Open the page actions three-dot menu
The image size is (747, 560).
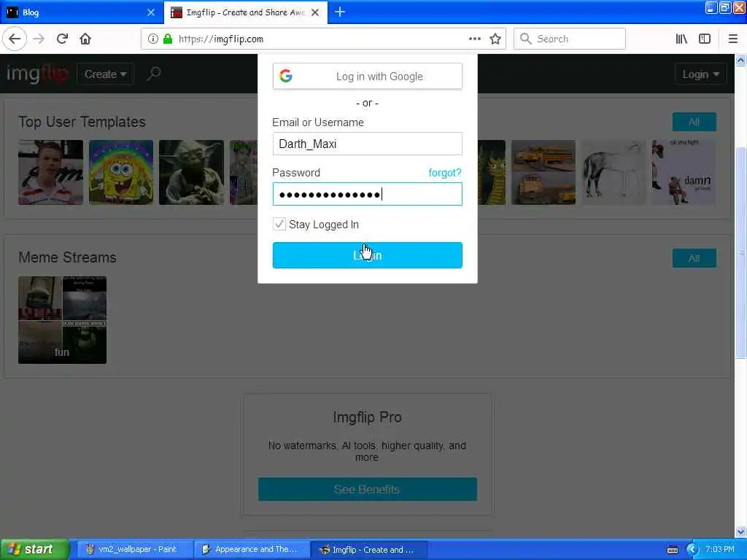pyautogui.click(x=474, y=39)
